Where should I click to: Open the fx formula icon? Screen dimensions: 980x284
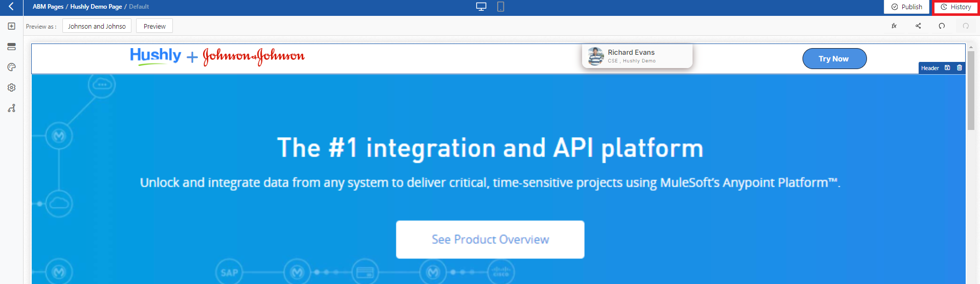pyautogui.click(x=894, y=26)
